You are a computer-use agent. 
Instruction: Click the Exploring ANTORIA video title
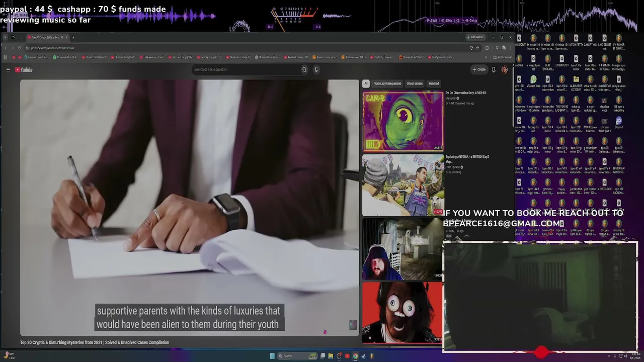tap(467, 159)
